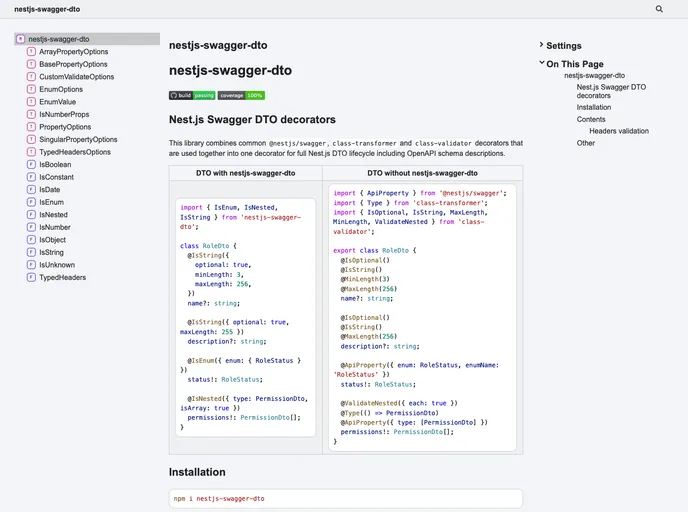Expand the Settings section
688x512 pixels.
560,46
